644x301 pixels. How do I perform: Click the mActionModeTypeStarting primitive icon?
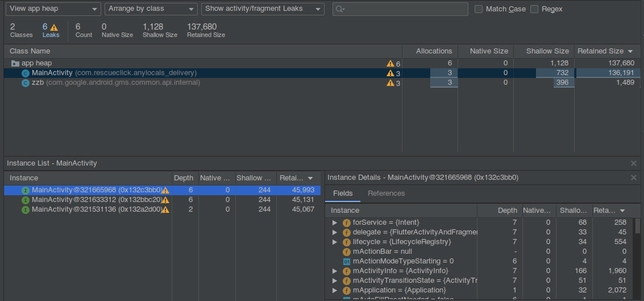(x=347, y=262)
